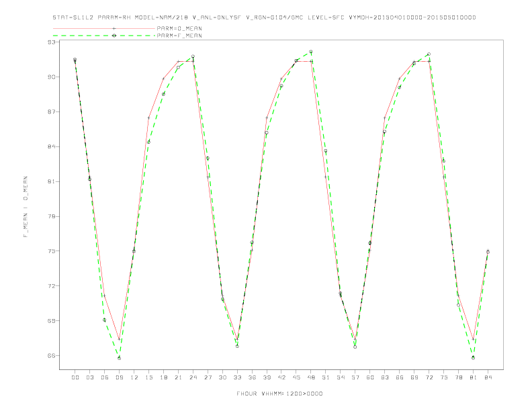This screenshot has height=411, width=532.
Task: Click x-axis forecast hour label 72
Action: [429, 377]
